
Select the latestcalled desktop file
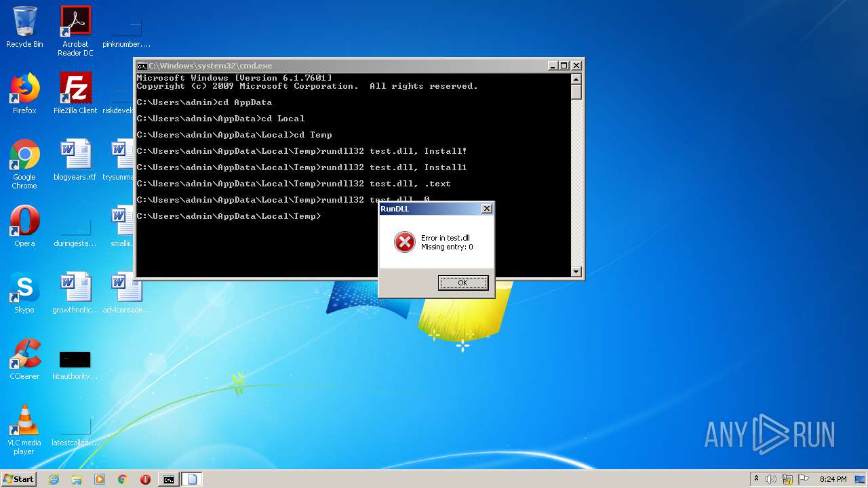[75, 431]
